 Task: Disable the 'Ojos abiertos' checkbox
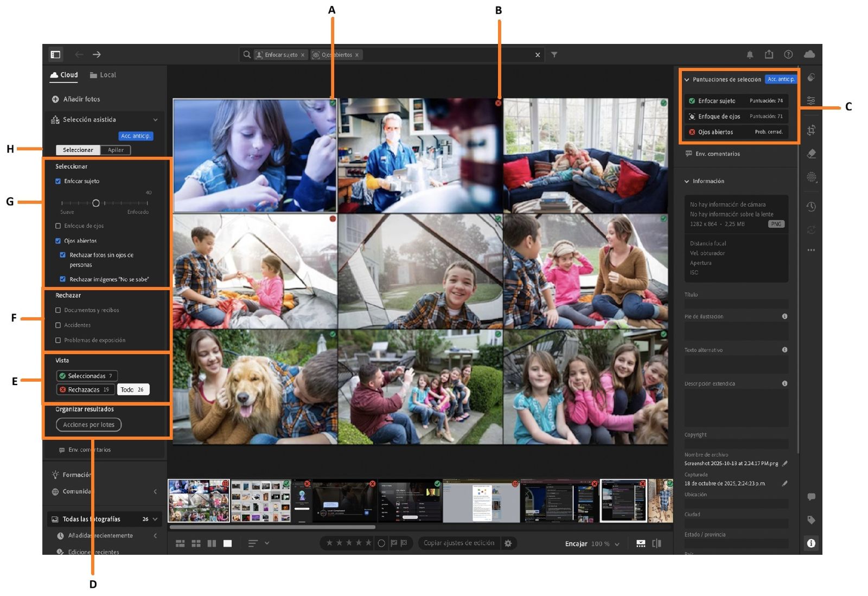pyautogui.click(x=57, y=240)
